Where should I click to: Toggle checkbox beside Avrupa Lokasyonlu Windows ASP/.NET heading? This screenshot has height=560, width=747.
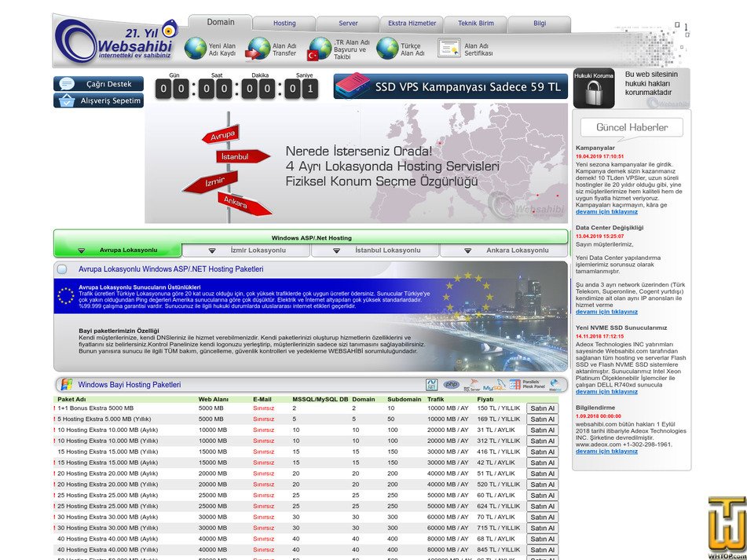(62, 269)
